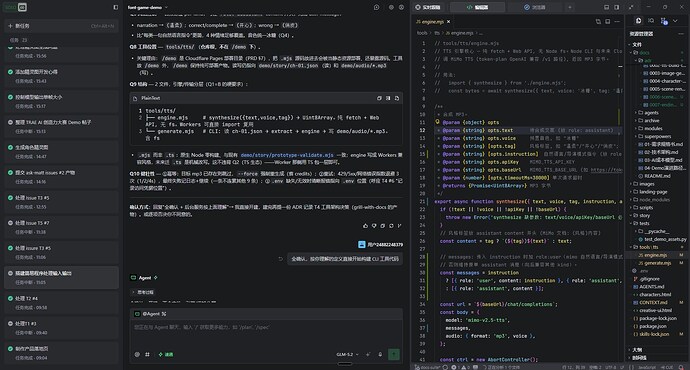Give thumbs up to the agent reply
This screenshot has height=370, width=690.
[365, 226]
